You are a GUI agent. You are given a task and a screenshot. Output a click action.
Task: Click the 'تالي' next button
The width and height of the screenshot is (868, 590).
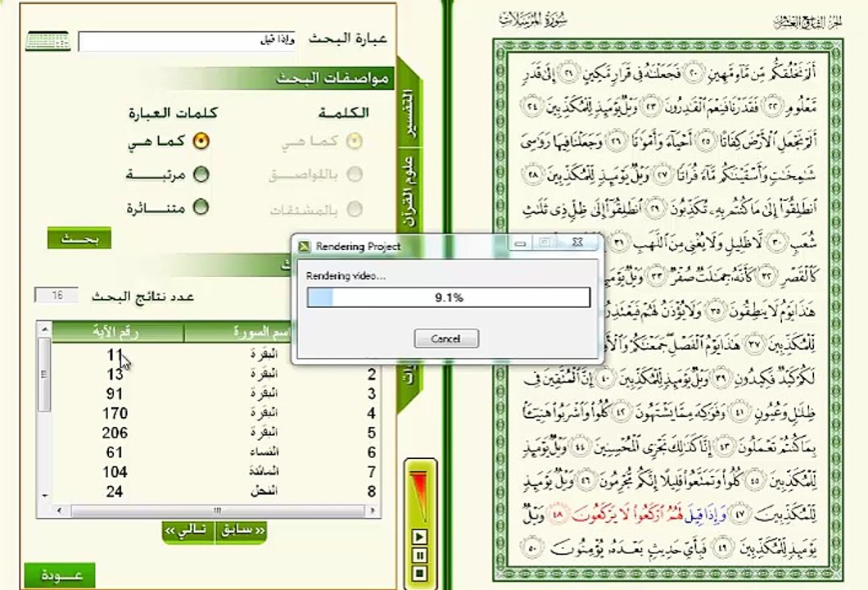coord(188,530)
